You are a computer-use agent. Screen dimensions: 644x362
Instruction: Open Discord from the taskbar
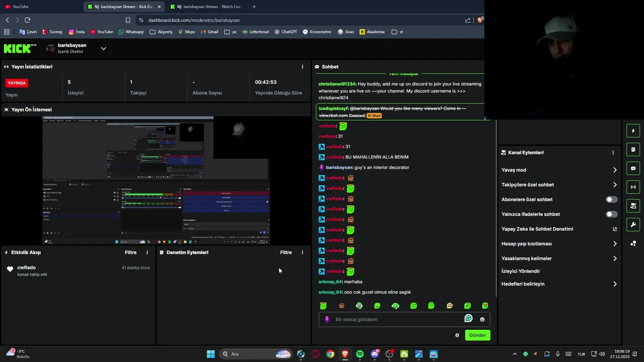pyautogui.click(x=375, y=354)
